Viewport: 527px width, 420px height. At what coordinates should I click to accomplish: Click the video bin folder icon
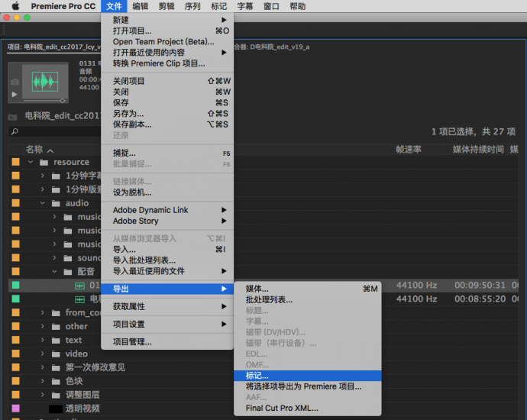(x=56, y=354)
